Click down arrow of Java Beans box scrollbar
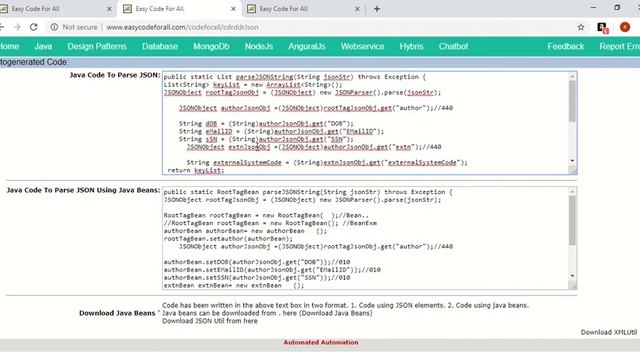Screen dimensions: 640x360 pos(572,276)
